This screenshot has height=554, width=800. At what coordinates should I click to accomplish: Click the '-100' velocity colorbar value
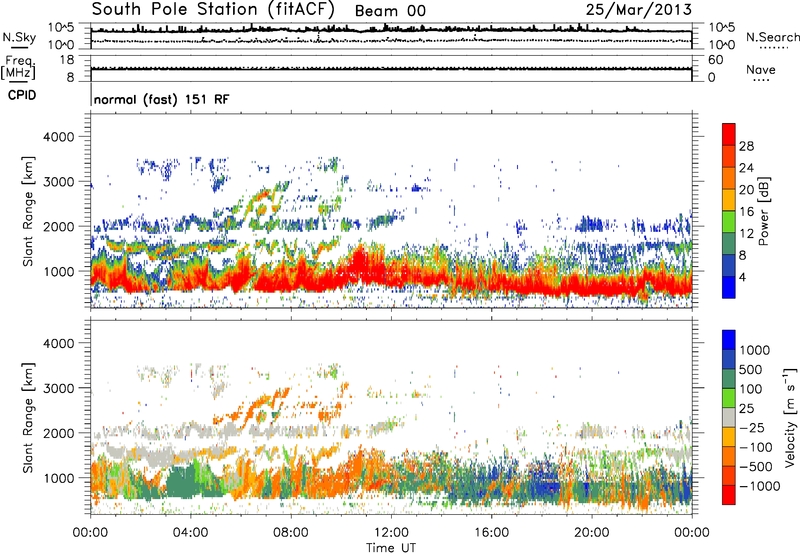(x=755, y=447)
